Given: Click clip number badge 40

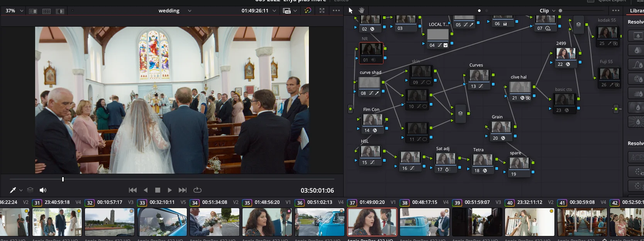Looking at the screenshot, I should (x=510, y=203).
